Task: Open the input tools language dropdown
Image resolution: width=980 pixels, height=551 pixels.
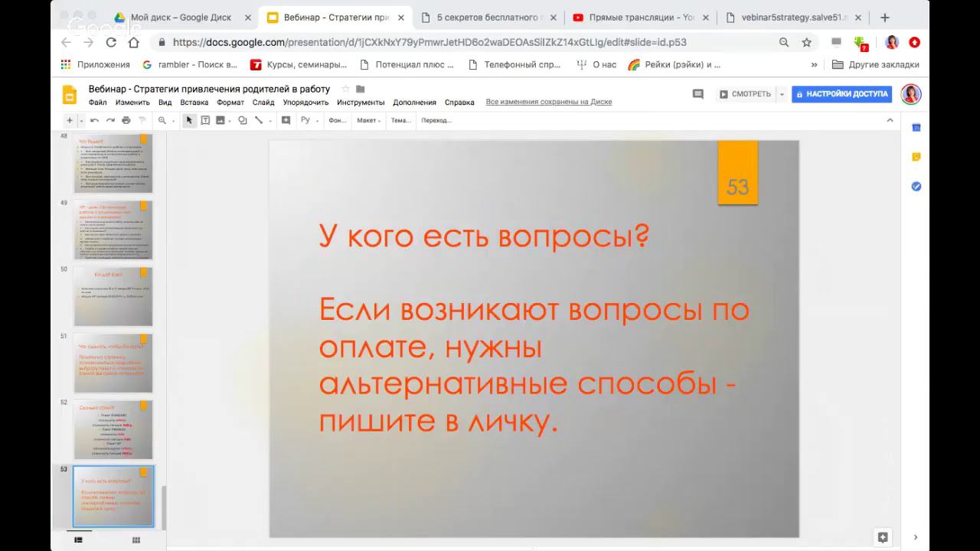Action: 309,120
